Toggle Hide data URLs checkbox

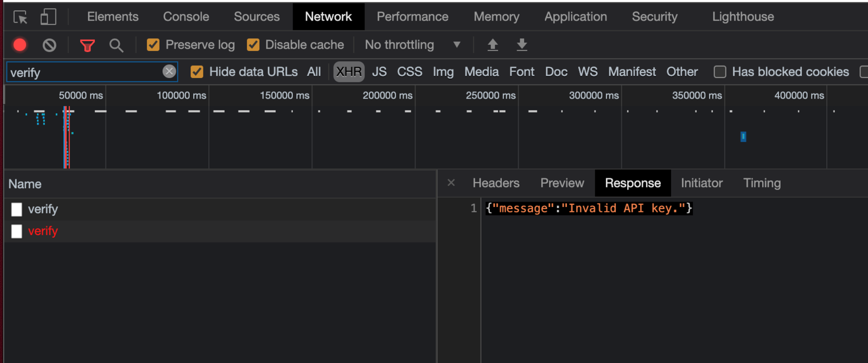coord(197,72)
